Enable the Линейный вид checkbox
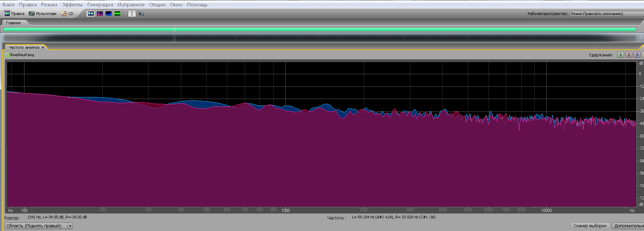This screenshot has width=644, height=231. pyautogui.click(x=7, y=55)
